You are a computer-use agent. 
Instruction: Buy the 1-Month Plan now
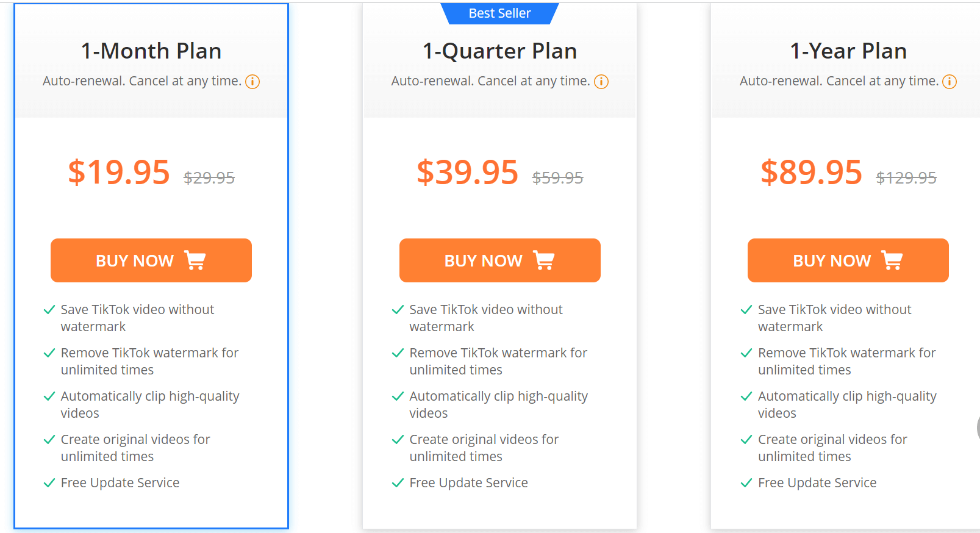pos(151,260)
